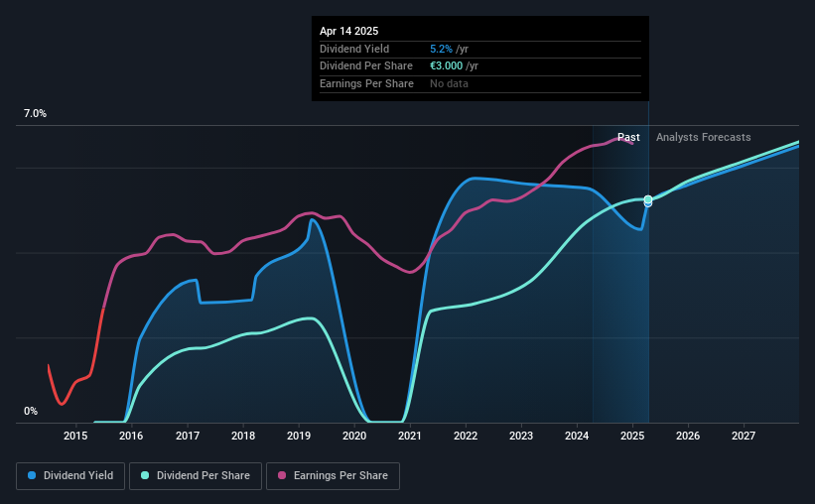
Task: Click the pink Earnings Per Share legend dot
Action: pyautogui.click(x=282, y=475)
